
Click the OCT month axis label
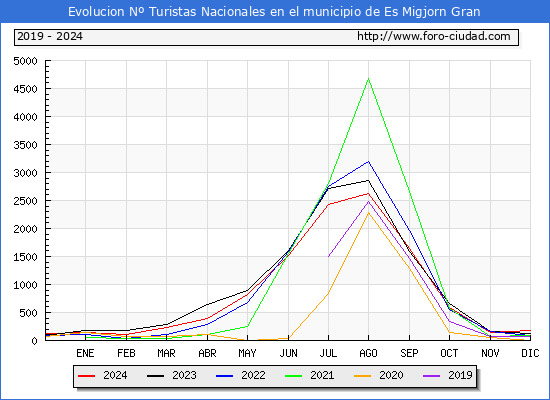coord(449,353)
